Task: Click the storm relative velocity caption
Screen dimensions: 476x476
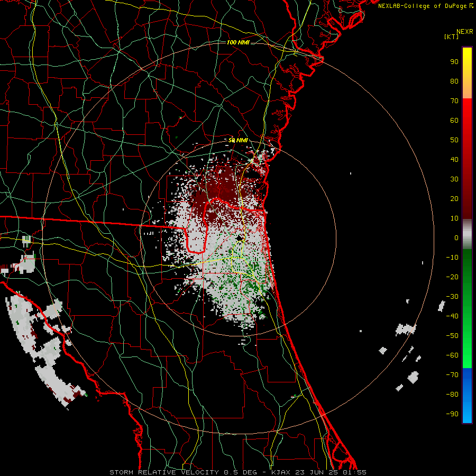Action: pyautogui.click(x=238, y=472)
